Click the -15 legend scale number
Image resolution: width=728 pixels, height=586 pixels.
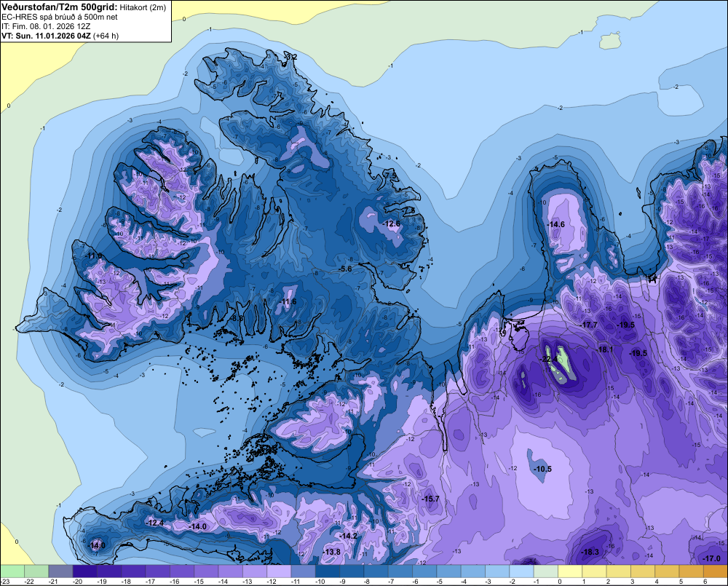199,582
